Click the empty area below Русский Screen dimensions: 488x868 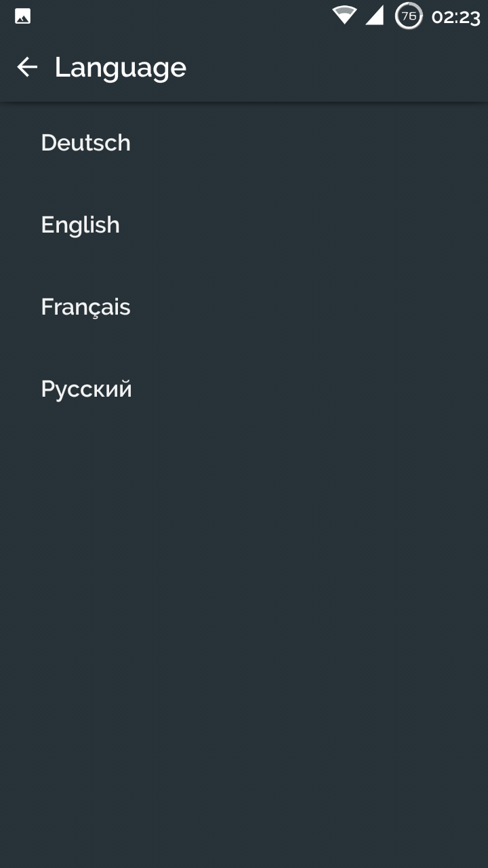click(244, 649)
